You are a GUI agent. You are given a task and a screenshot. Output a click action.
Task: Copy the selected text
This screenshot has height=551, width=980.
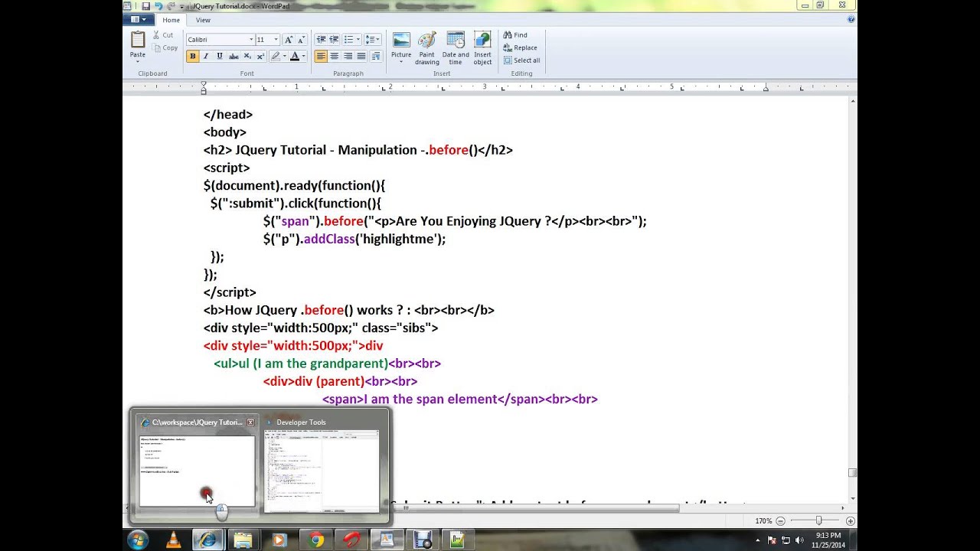[x=165, y=47]
